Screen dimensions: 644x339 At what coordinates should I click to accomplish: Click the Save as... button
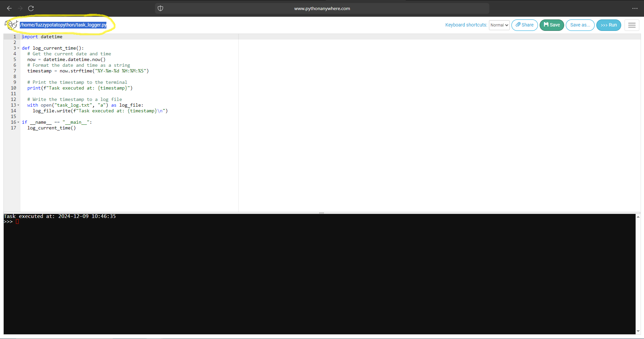coord(580,25)
